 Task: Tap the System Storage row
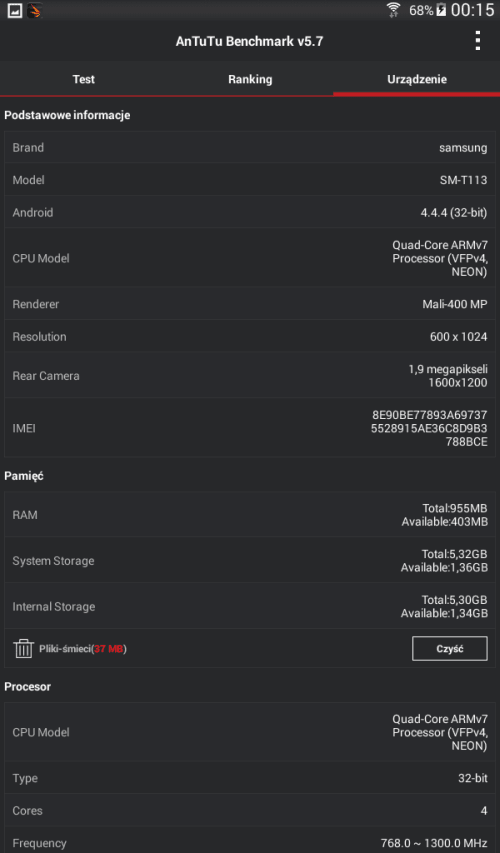pos(250,561)
